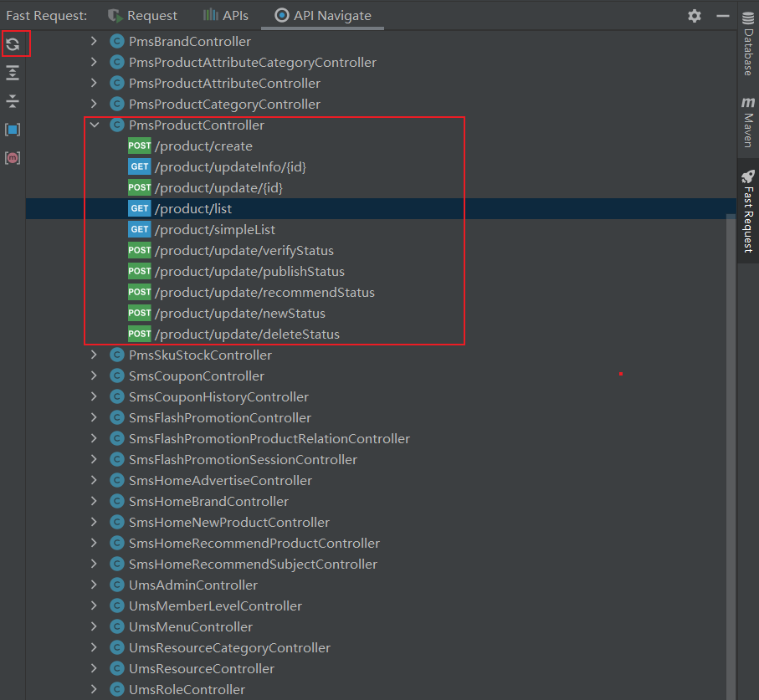Click the refresh APIs icon
The width and height of the screenshot is (759, 700).
pos(13,44)
